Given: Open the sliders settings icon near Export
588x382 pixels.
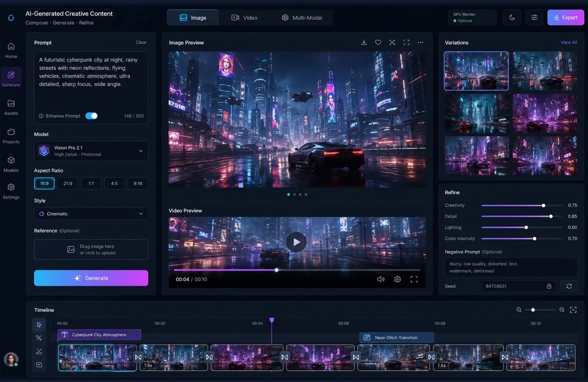Looking at the screenshot, I should [x=534, y=17].
